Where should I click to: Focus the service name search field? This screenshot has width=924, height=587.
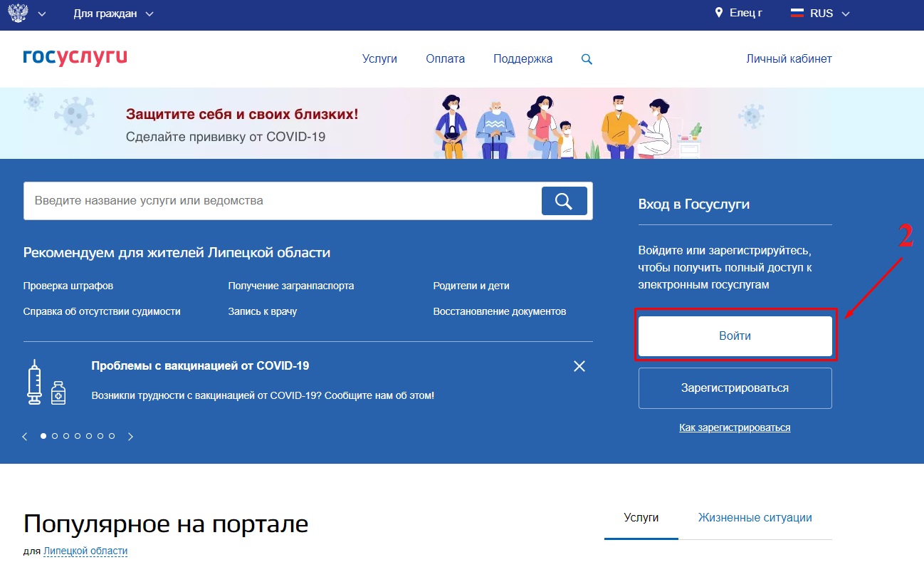[x=282, y=201]
